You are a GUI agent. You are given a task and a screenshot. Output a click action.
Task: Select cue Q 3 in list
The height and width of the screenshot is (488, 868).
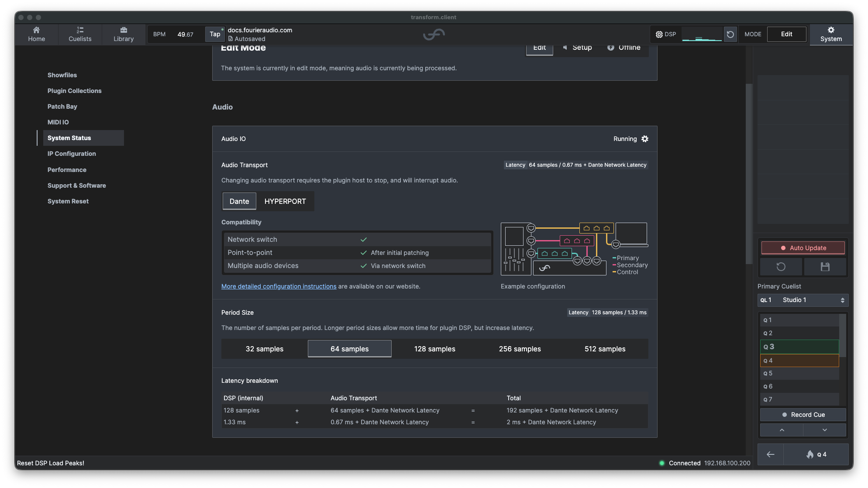coord(799,347)
